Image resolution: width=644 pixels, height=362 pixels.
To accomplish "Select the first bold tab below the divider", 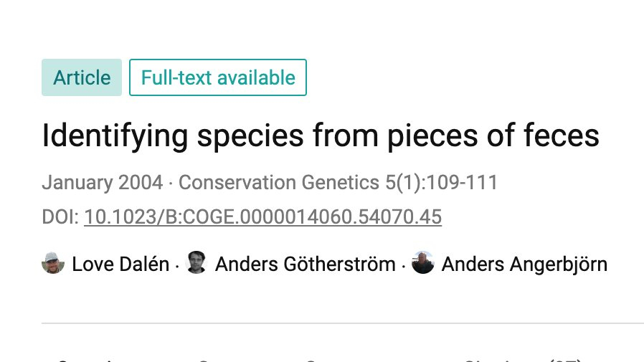I will tap(86, 359).
